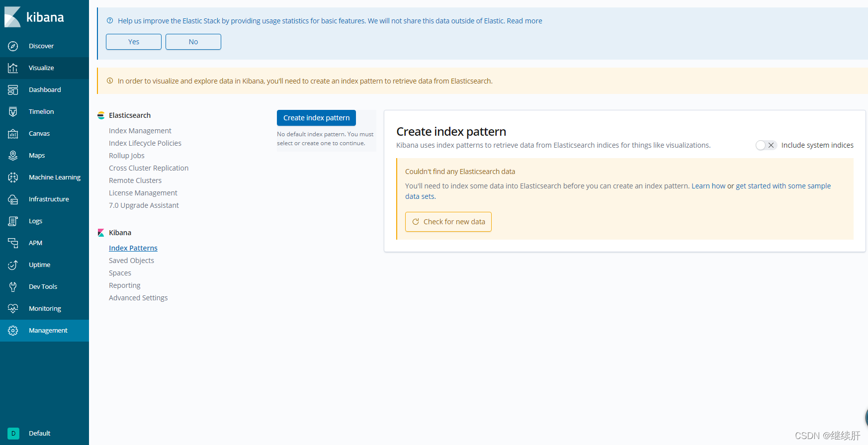The height and width of the screenshot is (445, 868).
Task: Click the Infrastructure icon
Action: (13, 199)
